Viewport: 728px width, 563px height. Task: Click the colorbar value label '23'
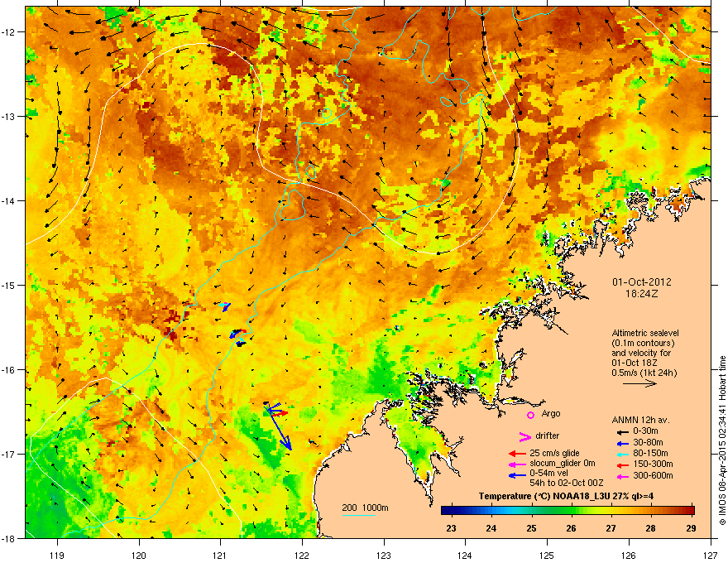point(451,528)
